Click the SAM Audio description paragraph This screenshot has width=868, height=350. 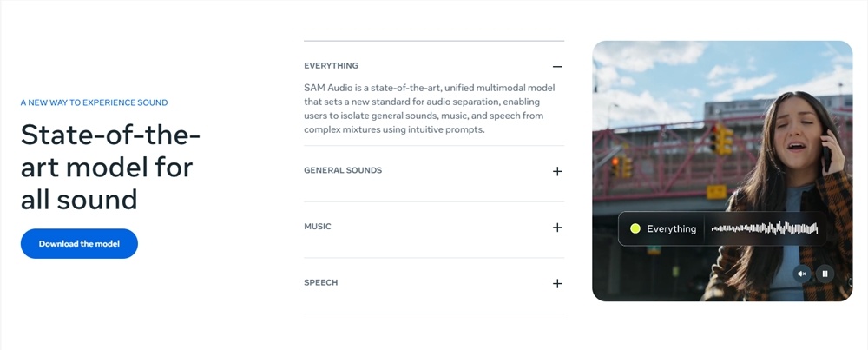(430, 109)
